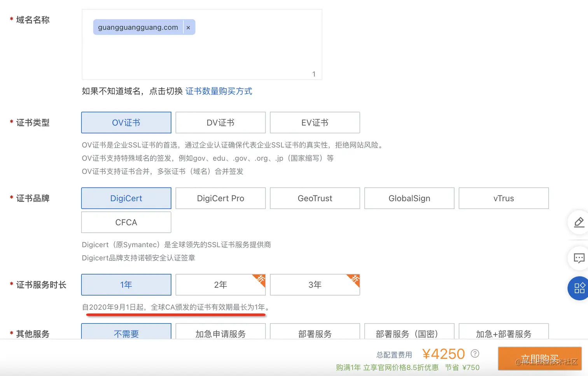
Task: Select 加急申请服务 option
Action: [x=220, y=331]
